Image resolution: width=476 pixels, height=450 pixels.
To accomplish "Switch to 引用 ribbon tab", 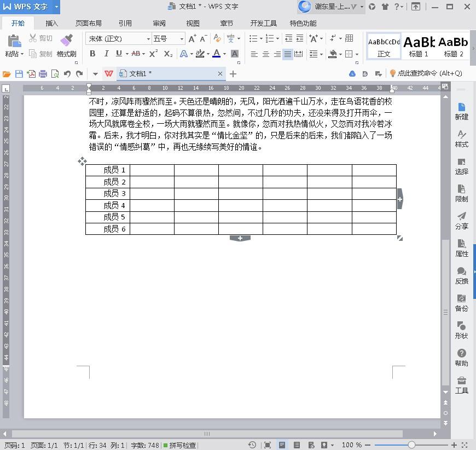I will pyautogui.click(x=125, y=24).
